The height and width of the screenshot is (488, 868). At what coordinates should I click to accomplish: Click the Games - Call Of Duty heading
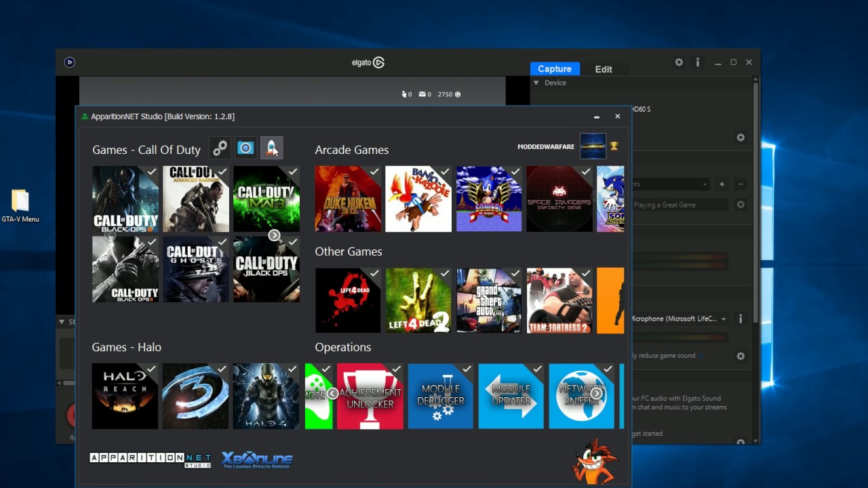click(x=146, y=150)
